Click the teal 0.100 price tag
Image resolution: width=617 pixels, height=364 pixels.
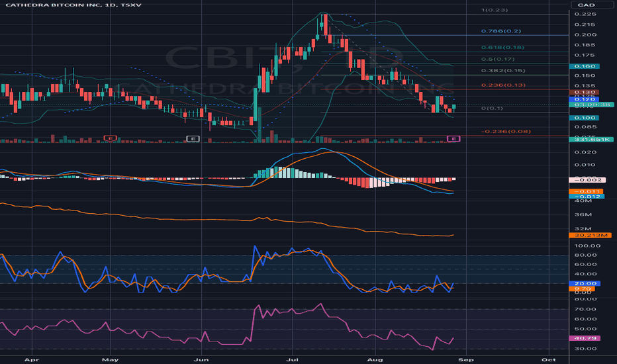coord(585,118)
